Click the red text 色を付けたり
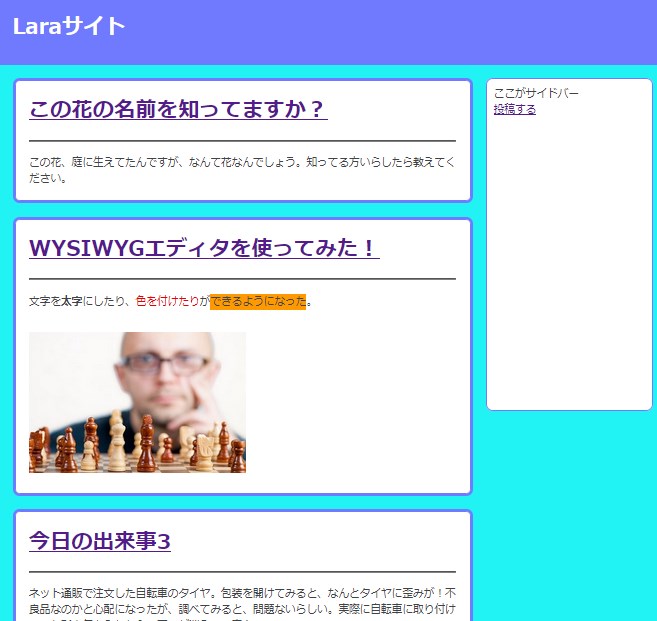Image resolution: width=657 pixels, height=621 pixels. 166,301
